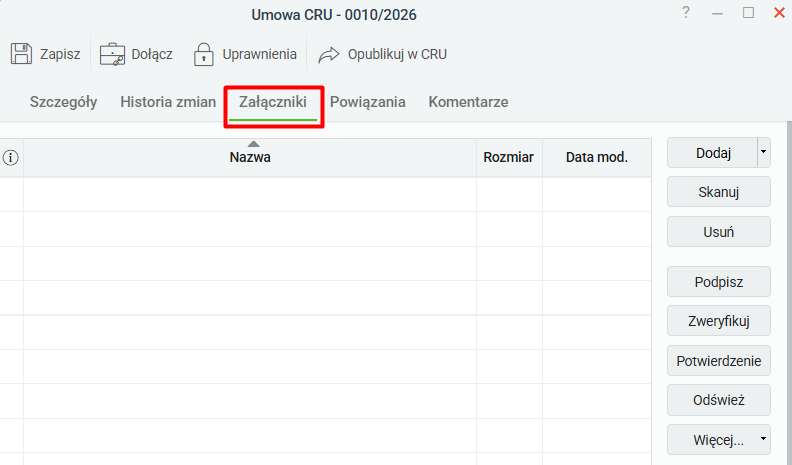The height and width of the screenshot is (465, 792).
Task: Expand the Dodaj dropdown arrow
Action: [x=764, y=152]
